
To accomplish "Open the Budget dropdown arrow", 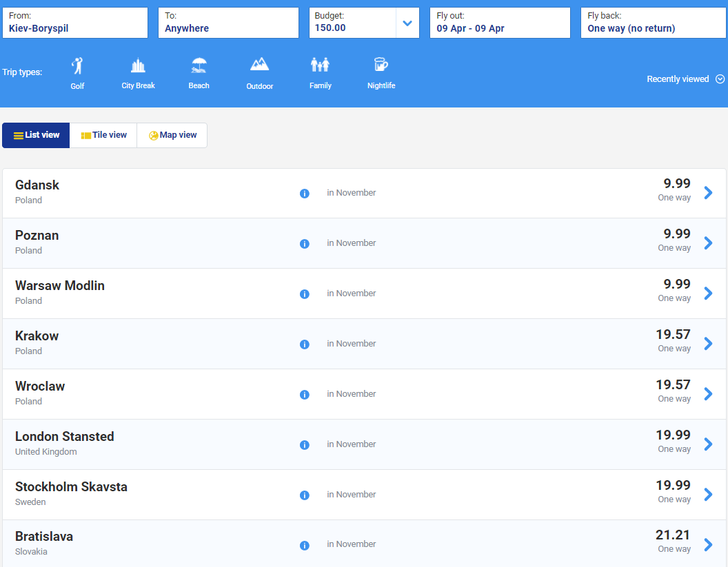I will (x=407, y=23).
